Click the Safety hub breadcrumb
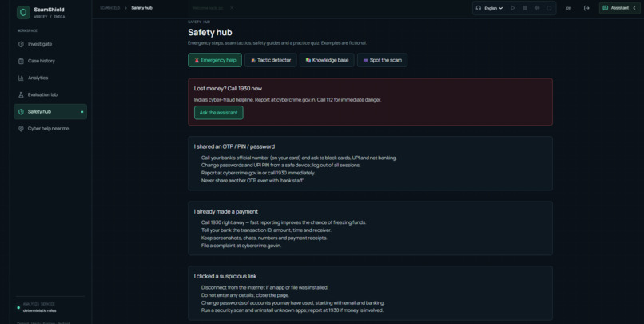The width and height of the screenshot is (644, 324). 141,8
